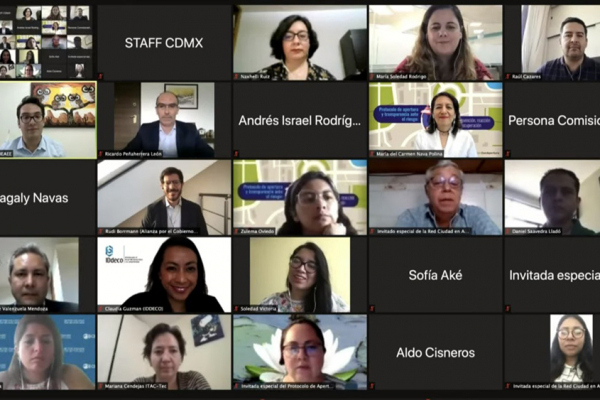Open the mini gallery thumbnail in top-left tile
Image resolution: width=600 pixels, height=400 pixels.
(47, 42)
